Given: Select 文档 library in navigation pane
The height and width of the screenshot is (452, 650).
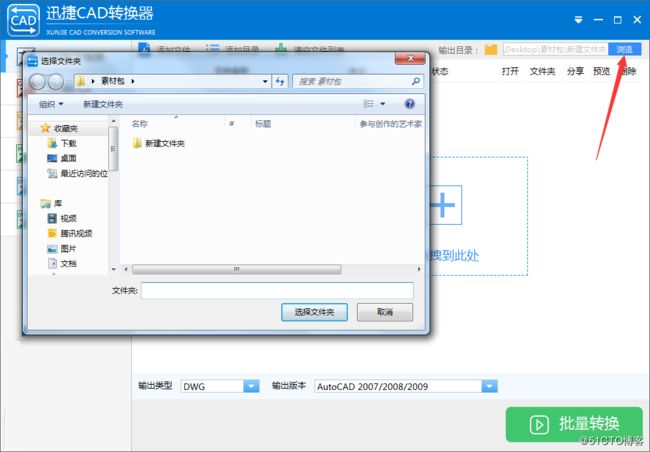Looking at the screenshot, I should (68, 263).
